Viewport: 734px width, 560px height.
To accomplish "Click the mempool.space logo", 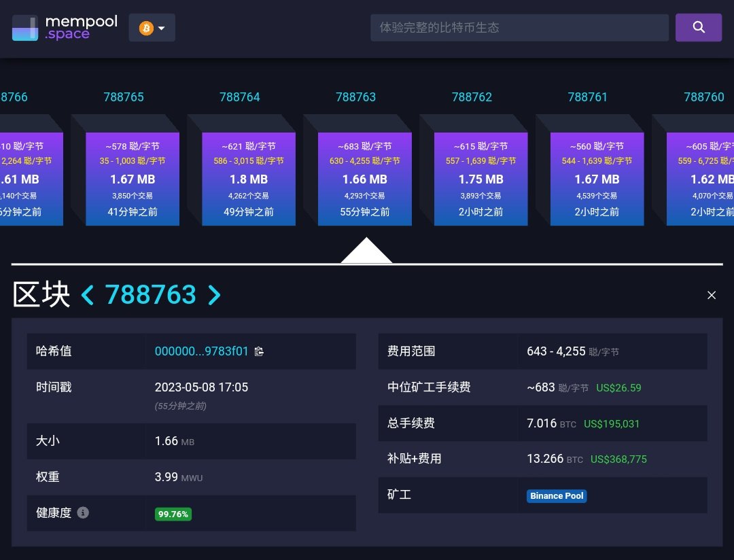I will pyautogui.click(x=65, y=28).
